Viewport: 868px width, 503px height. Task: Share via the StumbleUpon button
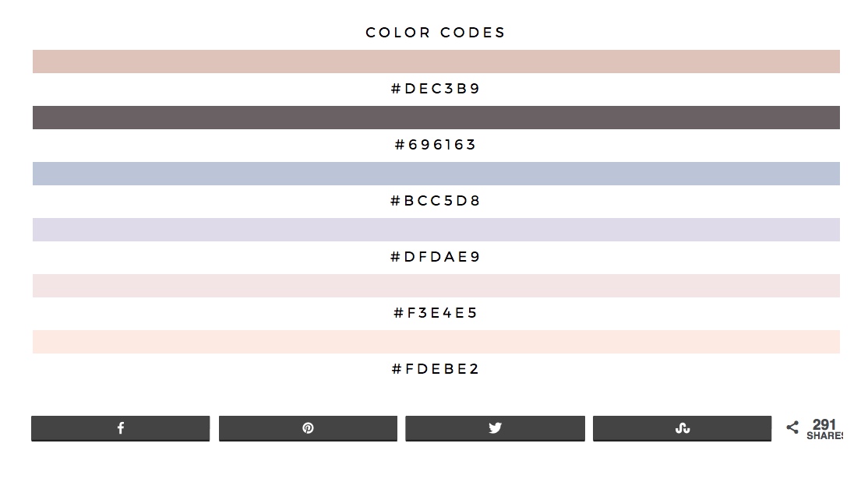pyautogui.click(x=682, y=428)
